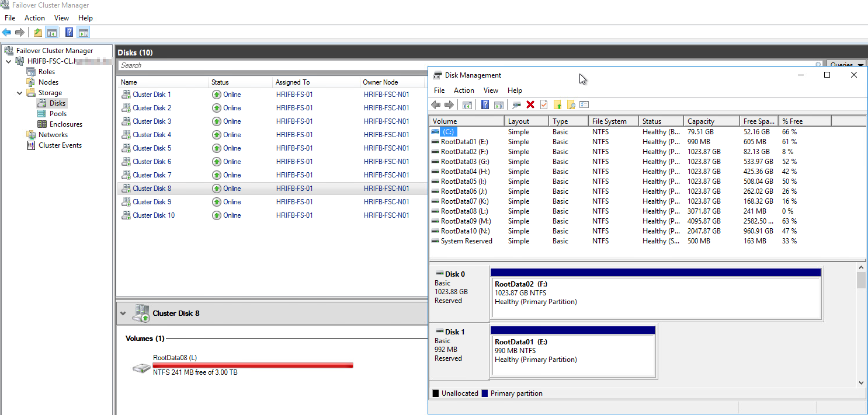Open Help via the blue question mark icon
Image resolution: width=868 pixels, height=415 pixels.
click(485, 104)
